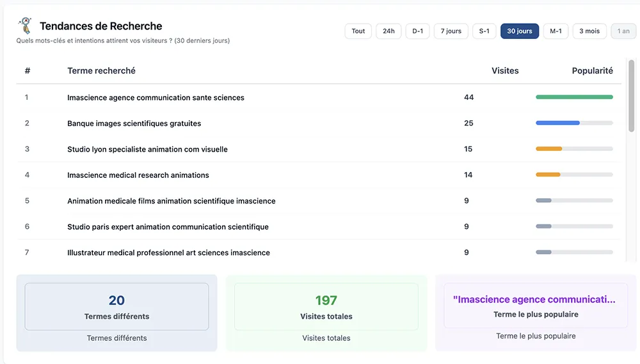Select the 1 an time filter
This screenshot has width=640, height=364.
pyautogui.click(x=623, y=31)
